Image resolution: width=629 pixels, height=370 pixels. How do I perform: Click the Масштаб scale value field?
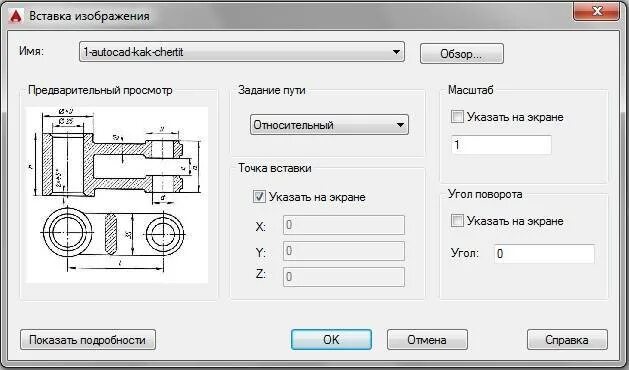point(501,145)
